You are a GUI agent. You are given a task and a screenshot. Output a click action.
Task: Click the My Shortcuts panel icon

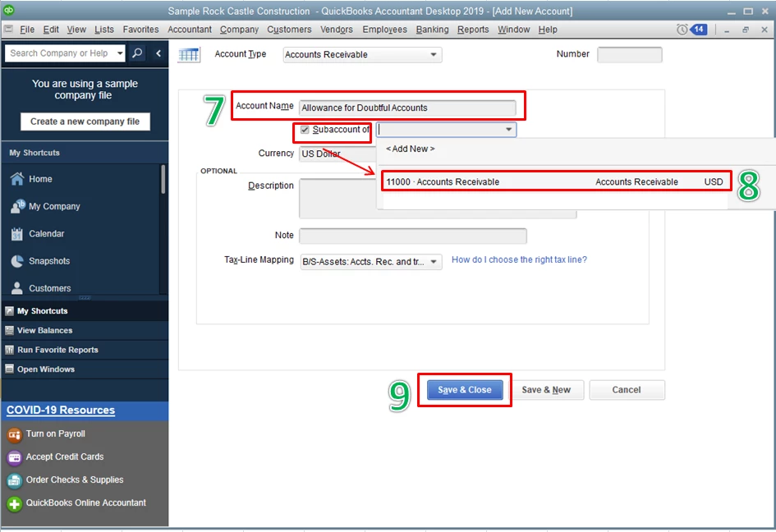tap(9, 311)
